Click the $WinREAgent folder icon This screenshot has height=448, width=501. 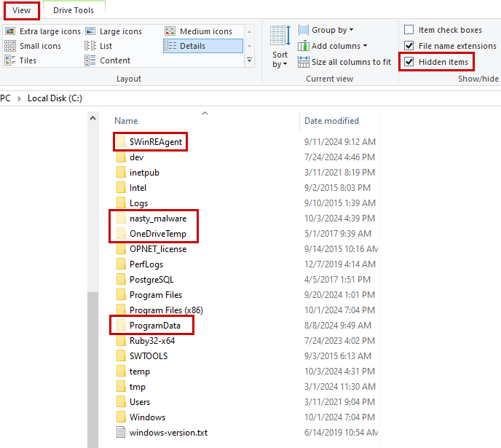tap(121, 141)
